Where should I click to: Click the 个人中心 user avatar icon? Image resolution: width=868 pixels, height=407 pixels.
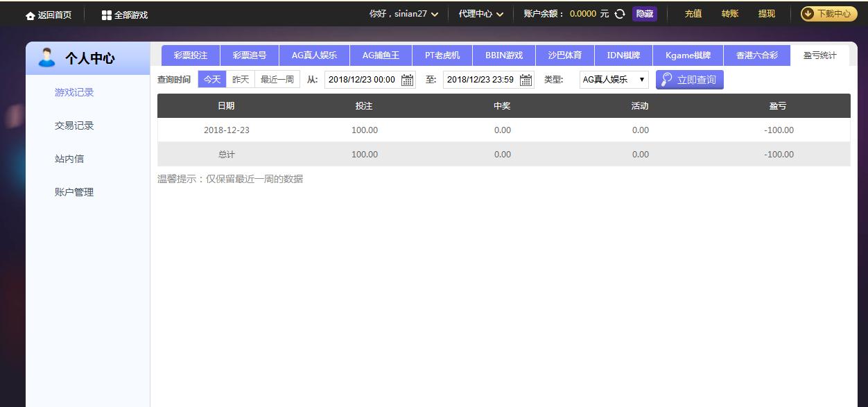[47, 58]
